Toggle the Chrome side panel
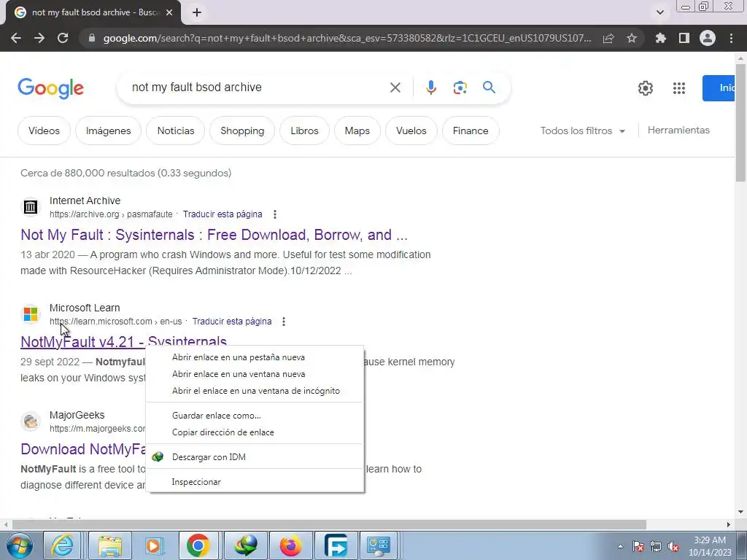747x560 pixels. [684, 38]
